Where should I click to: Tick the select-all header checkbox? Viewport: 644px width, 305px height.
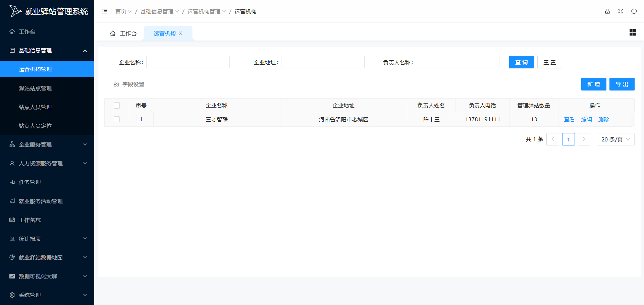click(117, 105)
